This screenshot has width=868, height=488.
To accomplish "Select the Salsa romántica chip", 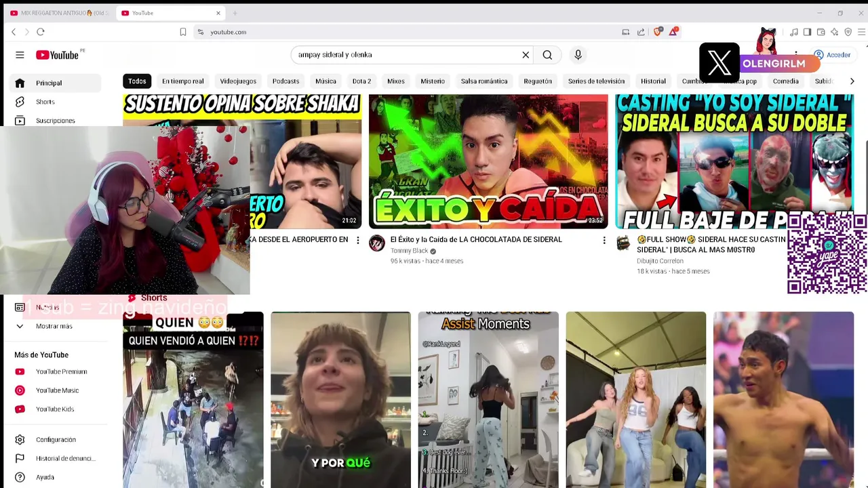I will tap(484, 81).
